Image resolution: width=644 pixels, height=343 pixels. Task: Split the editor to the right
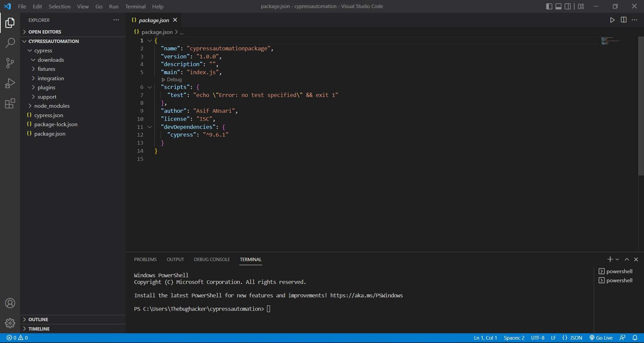[624, 20]
